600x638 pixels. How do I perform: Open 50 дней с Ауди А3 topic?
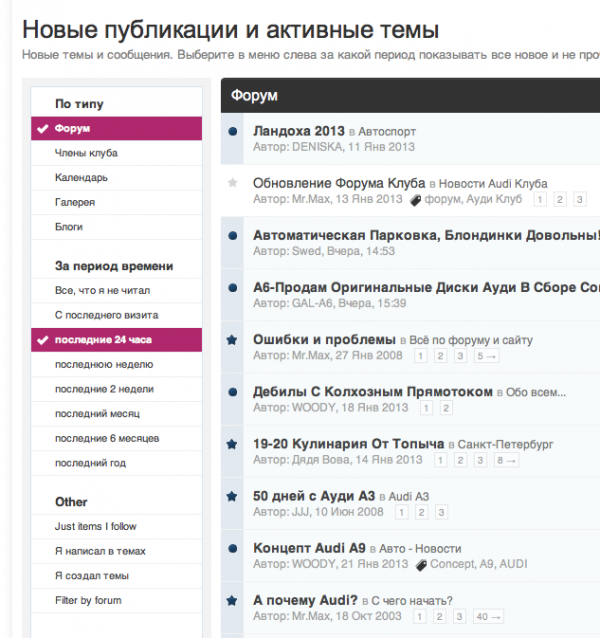click(314, 496)
